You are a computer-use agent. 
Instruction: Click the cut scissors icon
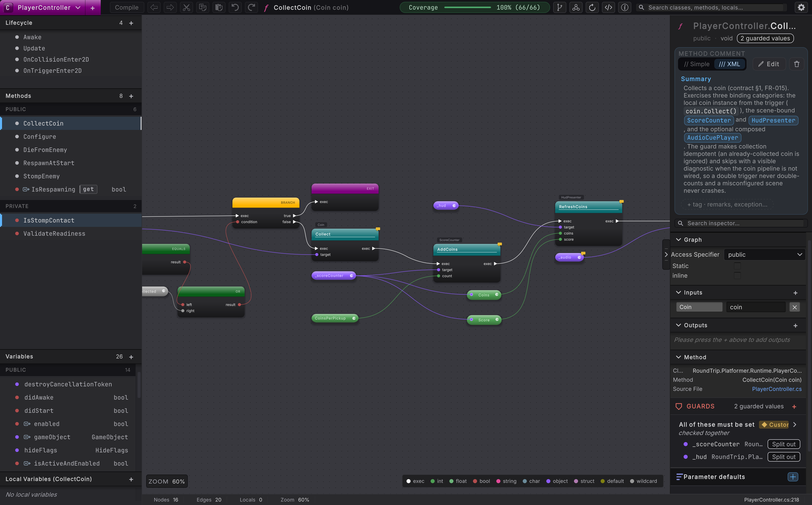(x=186, y=7)
